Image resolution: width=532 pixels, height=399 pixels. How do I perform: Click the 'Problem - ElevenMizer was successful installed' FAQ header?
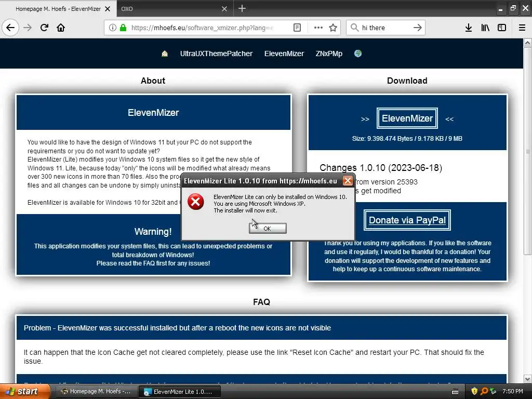(x=261, y=328)
